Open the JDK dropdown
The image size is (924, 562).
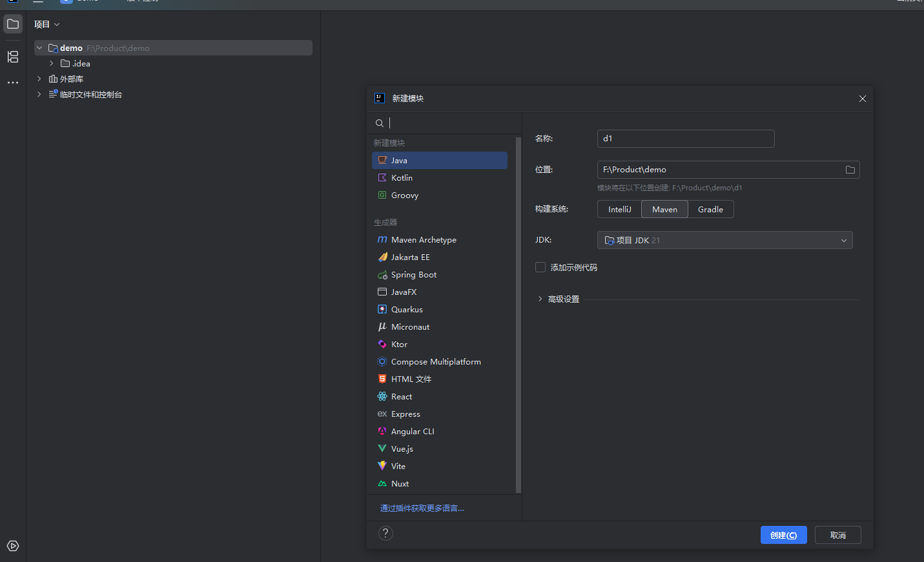point(724,240)
